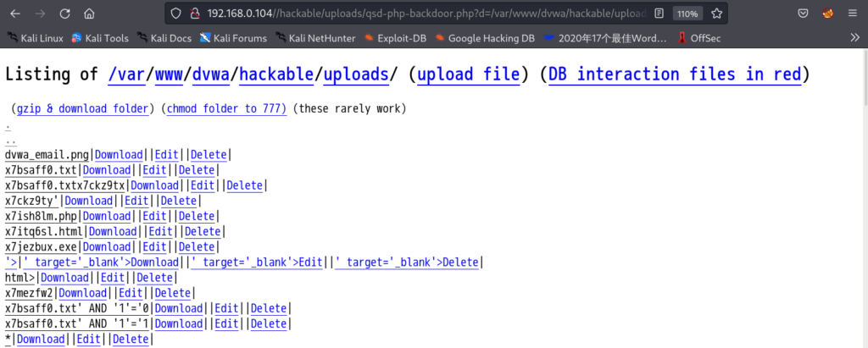
Task: Open the 2020年17个最佳Word bookmark
Action: (x=606, y=38)
